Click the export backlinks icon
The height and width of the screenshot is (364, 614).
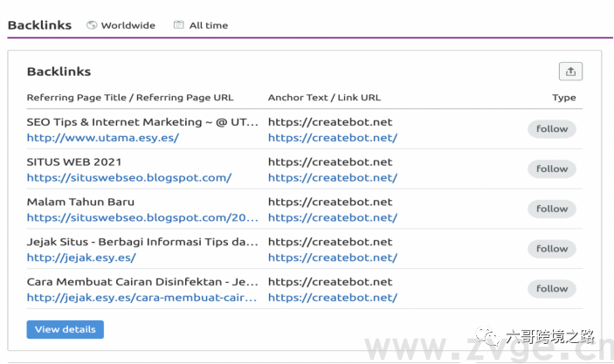click(x=570, y=72)
